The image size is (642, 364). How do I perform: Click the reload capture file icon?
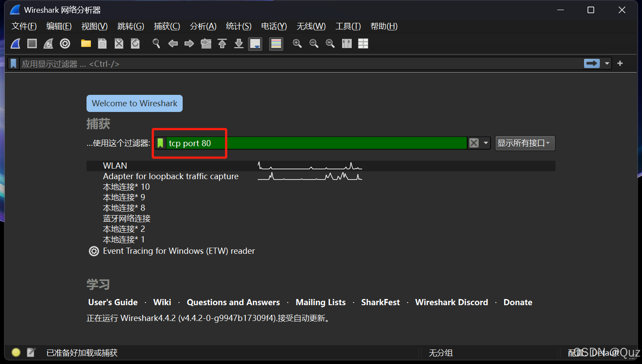tap(135, 43)
